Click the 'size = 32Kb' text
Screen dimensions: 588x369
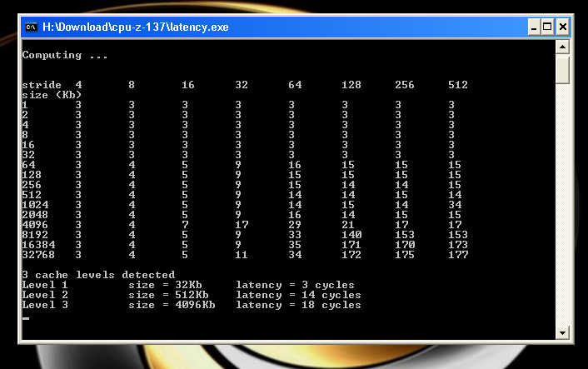coord(165,285)
